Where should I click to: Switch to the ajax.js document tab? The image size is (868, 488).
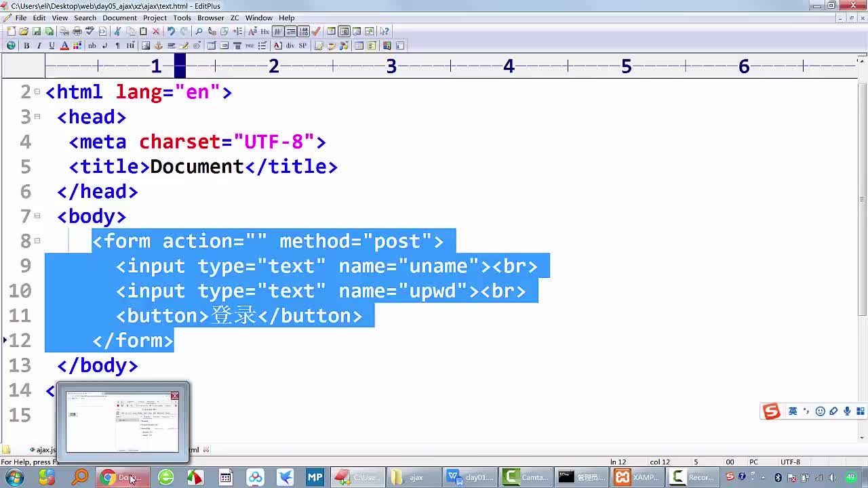pos(43,449)
